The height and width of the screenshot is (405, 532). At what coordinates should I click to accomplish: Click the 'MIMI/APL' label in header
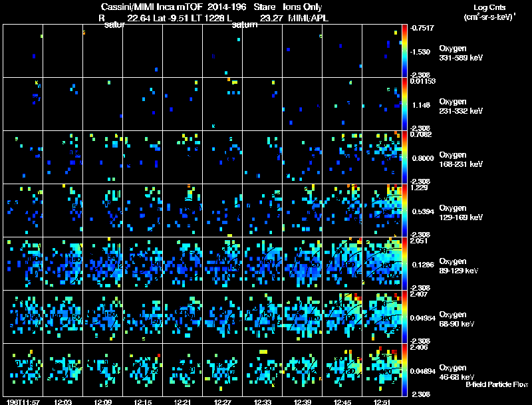click(x=308, y=18)
